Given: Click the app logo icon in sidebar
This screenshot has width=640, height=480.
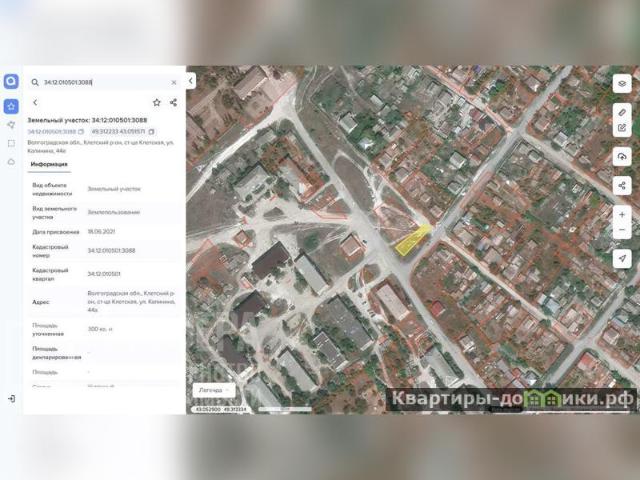Looking at the screenshot, I should coord(11,82).
